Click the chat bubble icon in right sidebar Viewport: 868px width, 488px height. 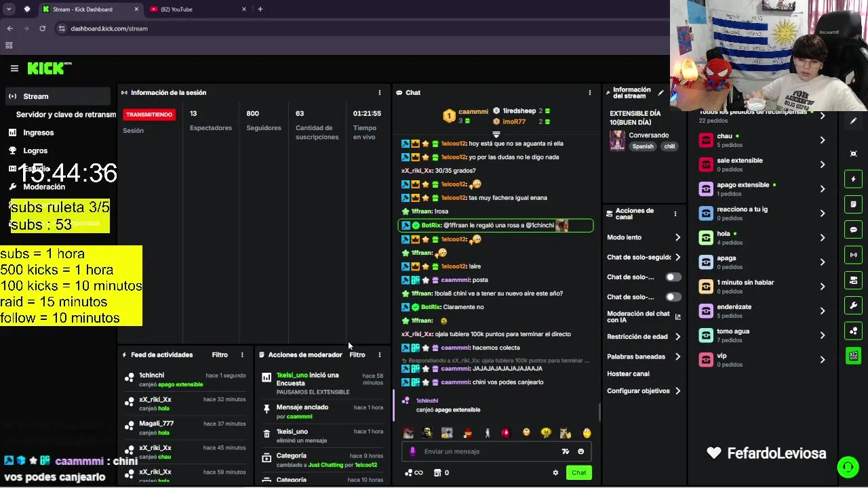tap(854, 230)
